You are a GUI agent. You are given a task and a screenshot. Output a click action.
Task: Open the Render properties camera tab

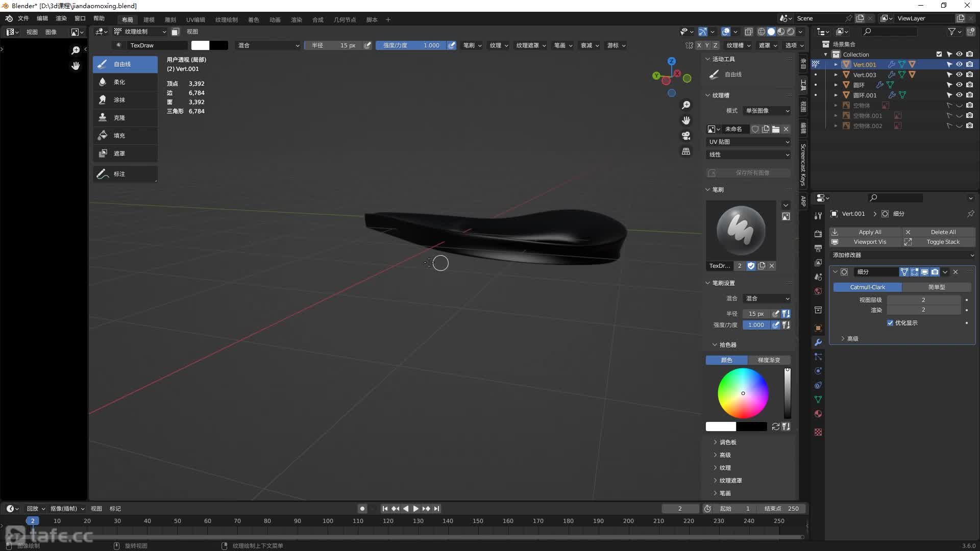818,234
